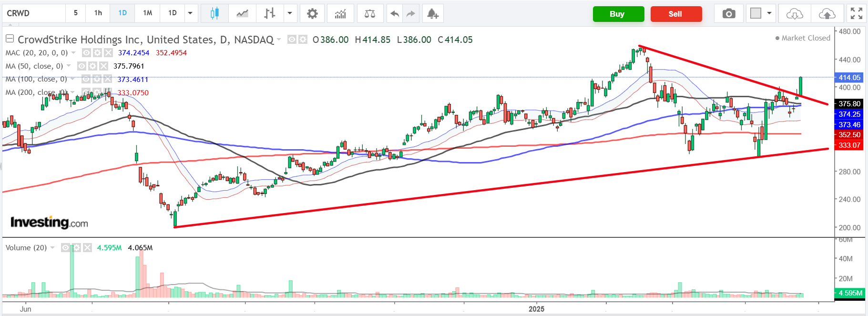Select the bar chart style icon
The image size is (868, 316).
270,13
